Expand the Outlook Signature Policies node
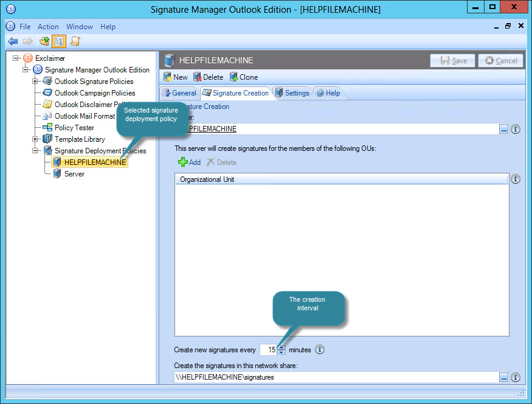Viewport: 532px width, 404px height. point(35,81)
